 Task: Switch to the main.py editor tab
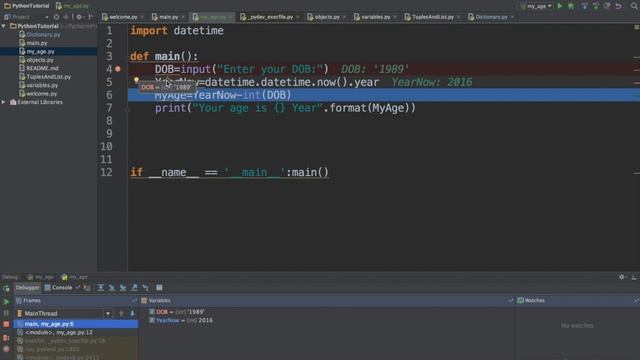click(168, 17)
